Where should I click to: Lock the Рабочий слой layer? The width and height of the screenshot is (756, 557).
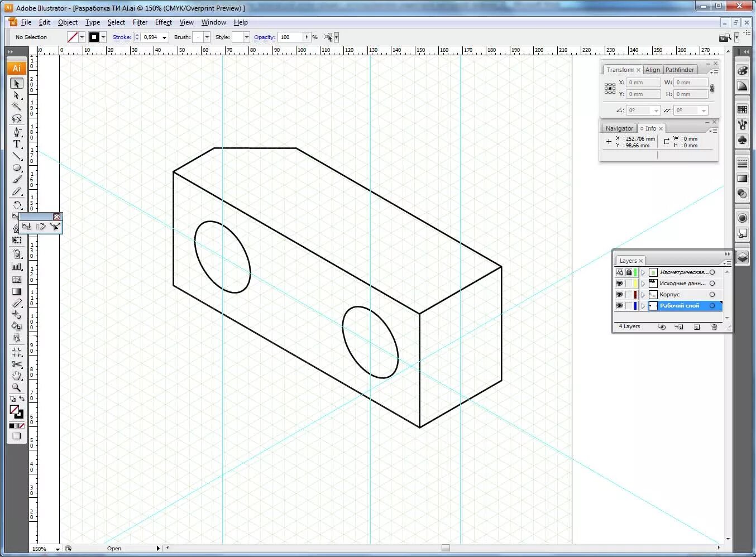point(629,306)
